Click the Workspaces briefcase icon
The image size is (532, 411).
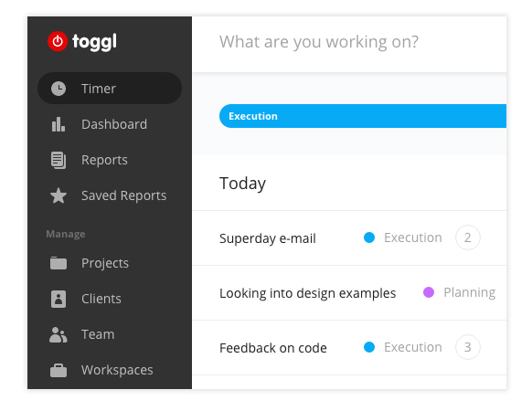tap(59, 370)
